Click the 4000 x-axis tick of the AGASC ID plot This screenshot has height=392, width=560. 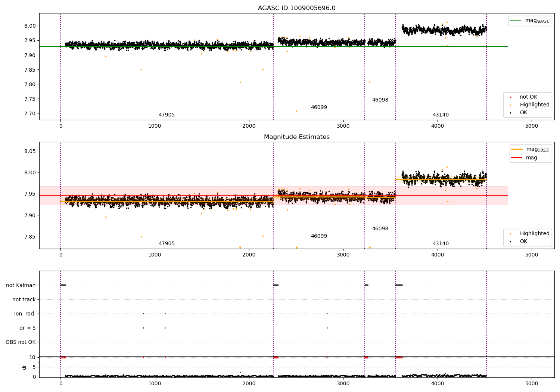(x=438, y=126)
